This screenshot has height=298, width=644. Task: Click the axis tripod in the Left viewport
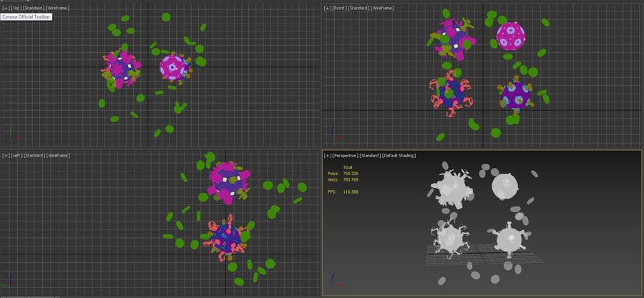click(x=9, y=281)
